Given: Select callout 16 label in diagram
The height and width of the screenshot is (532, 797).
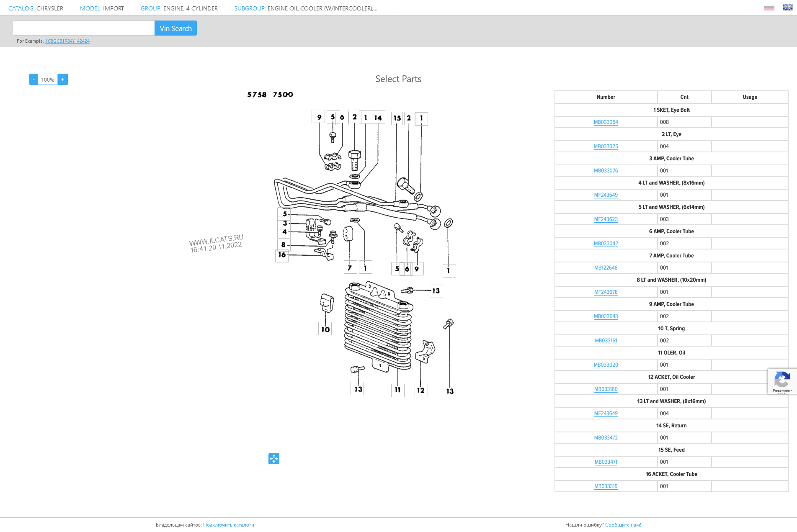Looking at the screenshot, I should tap(282, 255).
